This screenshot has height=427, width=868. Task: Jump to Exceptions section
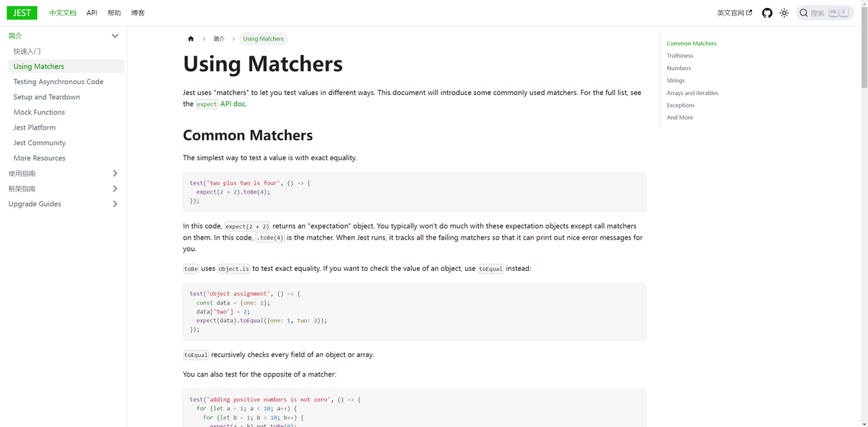(680, 105)
